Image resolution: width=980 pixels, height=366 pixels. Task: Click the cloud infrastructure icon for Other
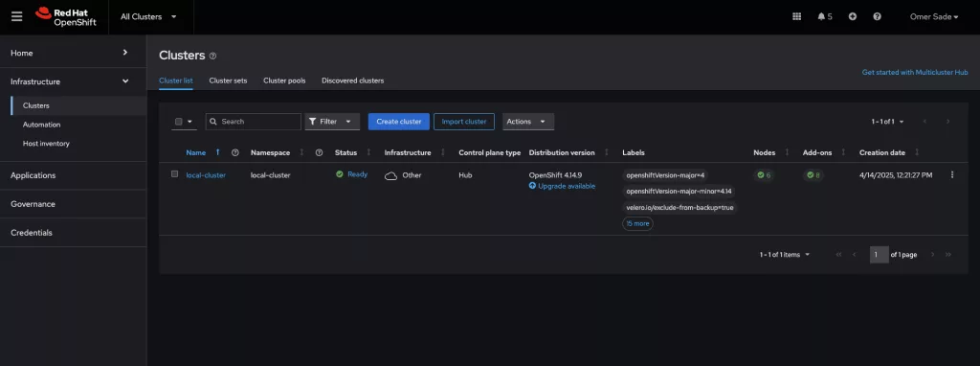[x=390, y=175]
